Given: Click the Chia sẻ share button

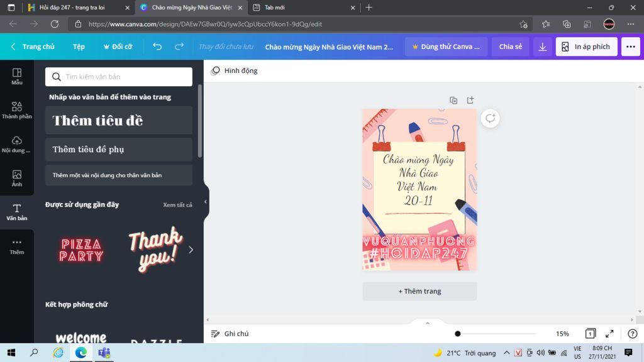Looking at the screenshot, I should pos(511,47).
